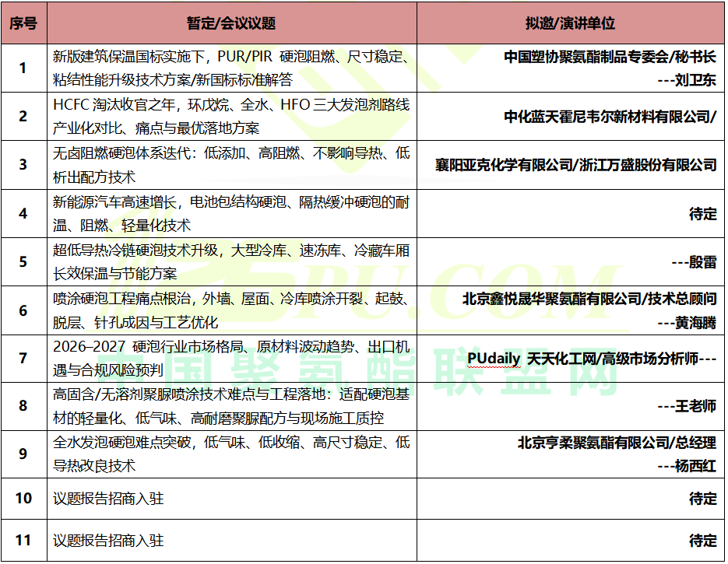
Task: Click the underlined PUdaily text
Action: tap(494, 359)
